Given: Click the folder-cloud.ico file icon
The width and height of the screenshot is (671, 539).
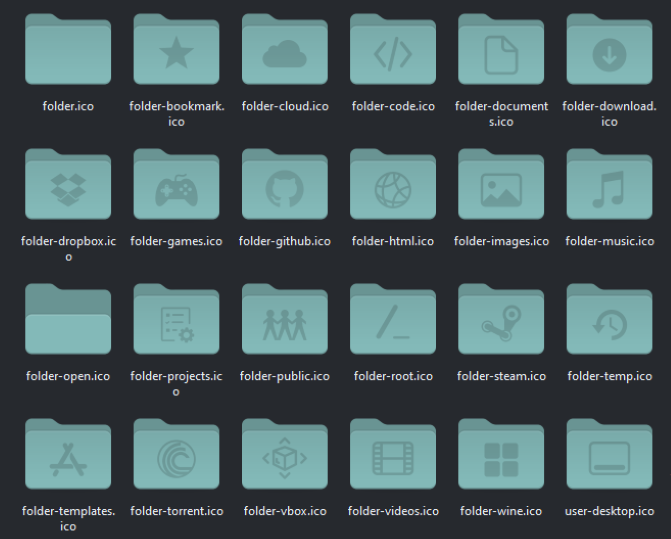Looking at the screenshot, I should [285, 53].
